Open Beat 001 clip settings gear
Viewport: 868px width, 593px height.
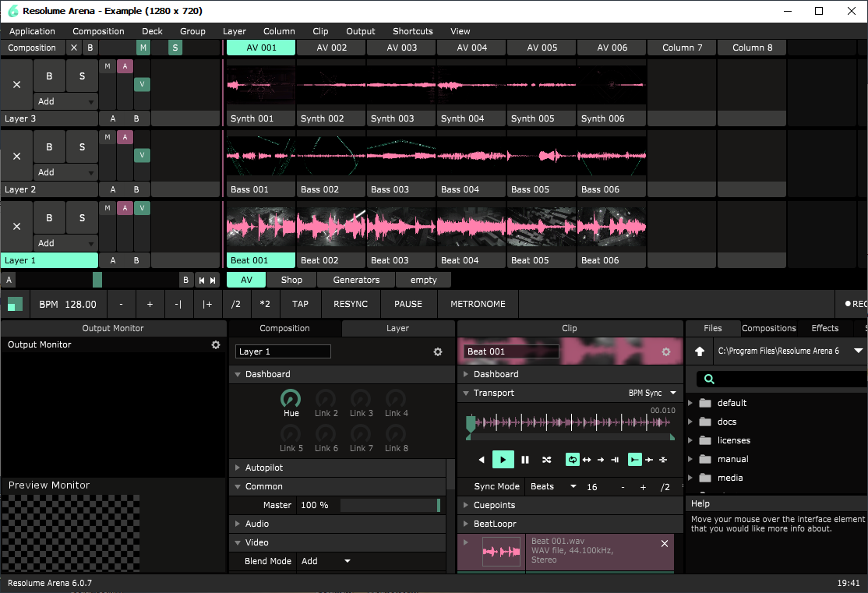pyautogui.click(x=666, y=351)
